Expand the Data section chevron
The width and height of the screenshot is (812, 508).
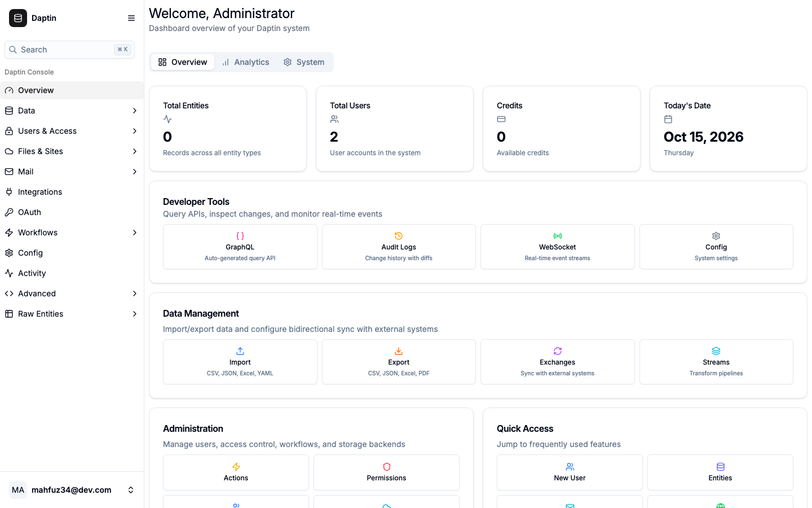pos(135,111)
